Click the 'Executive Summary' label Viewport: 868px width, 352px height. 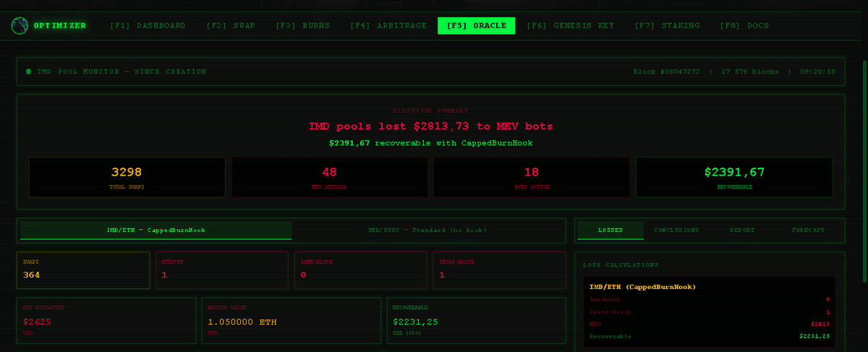430,111
